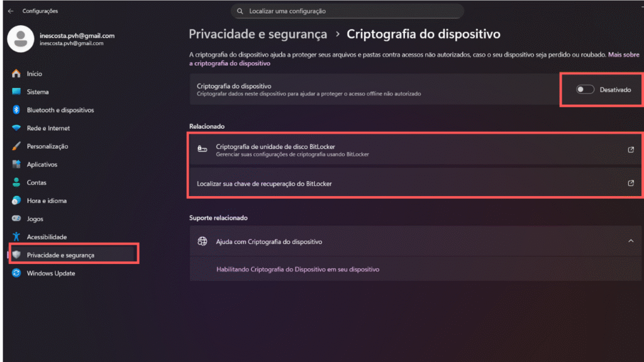This screenshot has height=362, width=644.
Task: Click the search magnifier icon
Action: (x=240, y=11)
